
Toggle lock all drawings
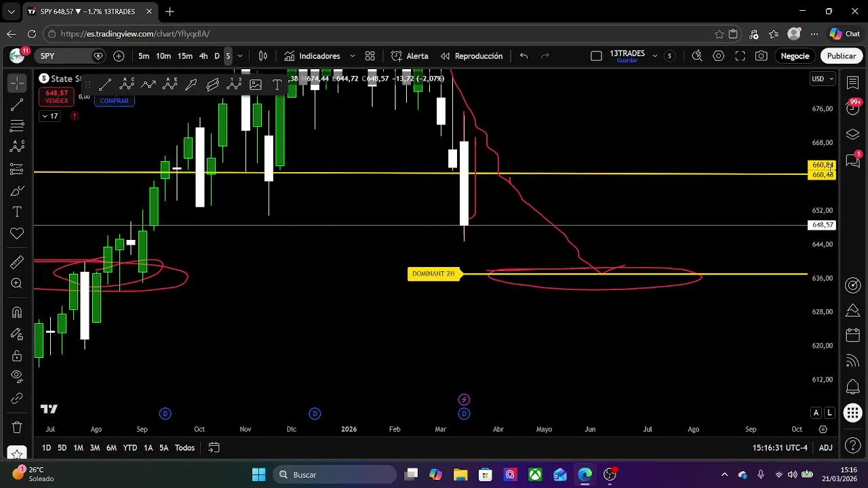click(17, 356)
